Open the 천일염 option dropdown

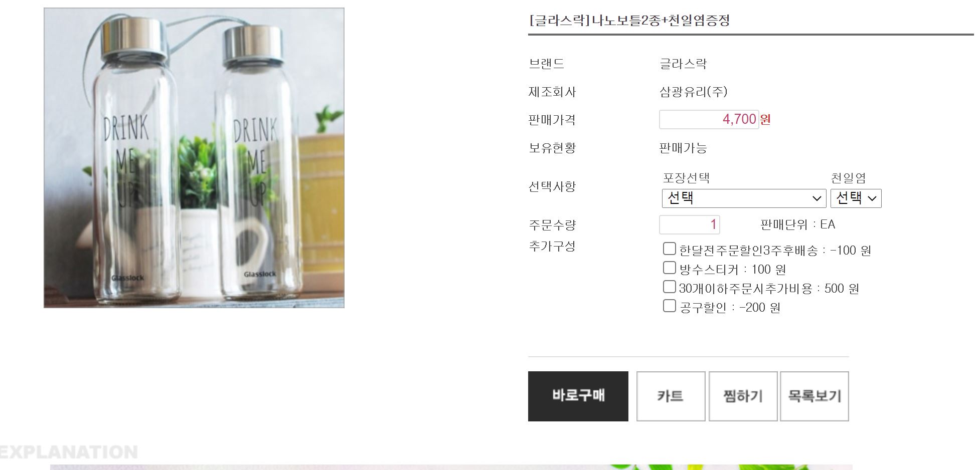click(856, 198)
